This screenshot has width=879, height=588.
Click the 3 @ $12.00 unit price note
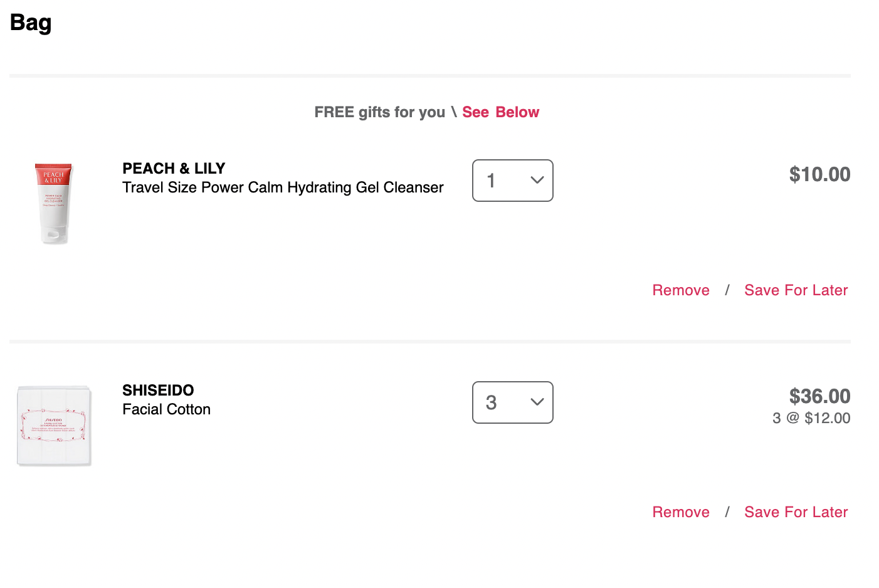(811, 418)
